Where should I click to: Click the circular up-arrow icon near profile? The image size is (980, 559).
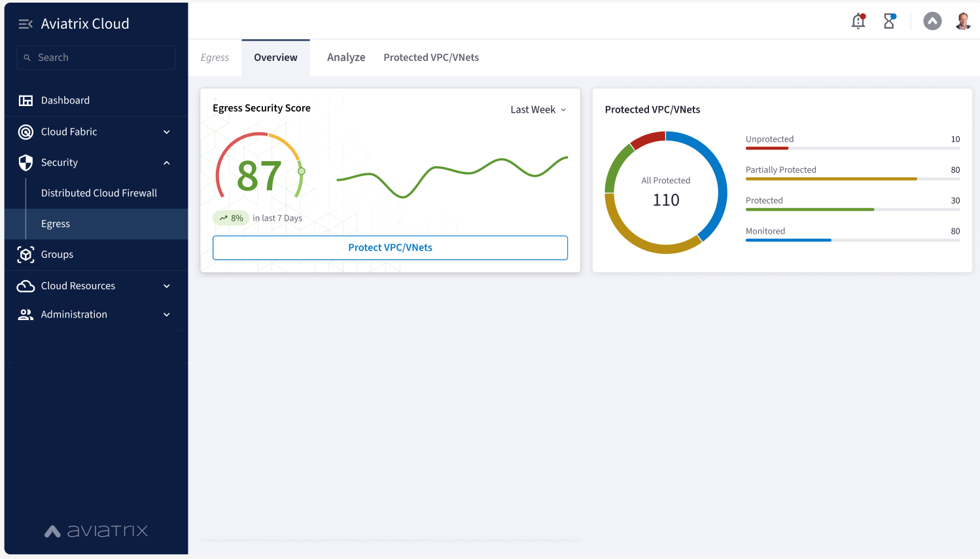click(932, 21)
